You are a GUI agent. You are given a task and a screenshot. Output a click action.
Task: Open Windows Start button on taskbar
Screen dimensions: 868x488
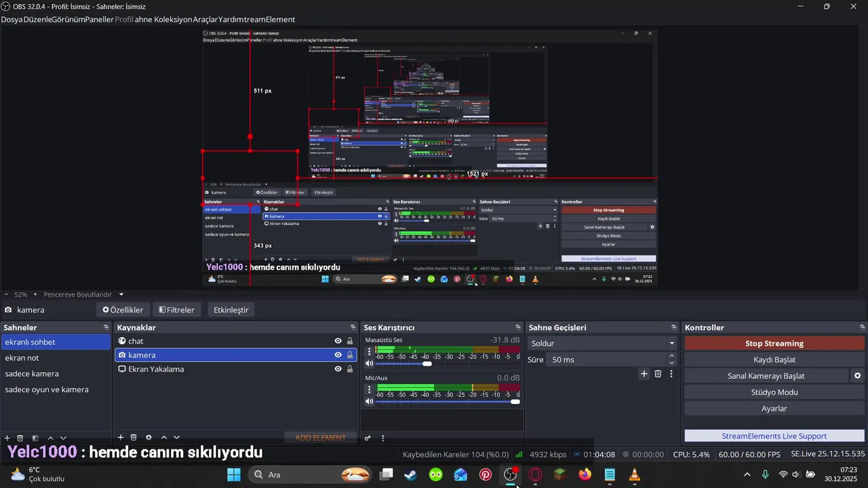(x=233, y=474)
